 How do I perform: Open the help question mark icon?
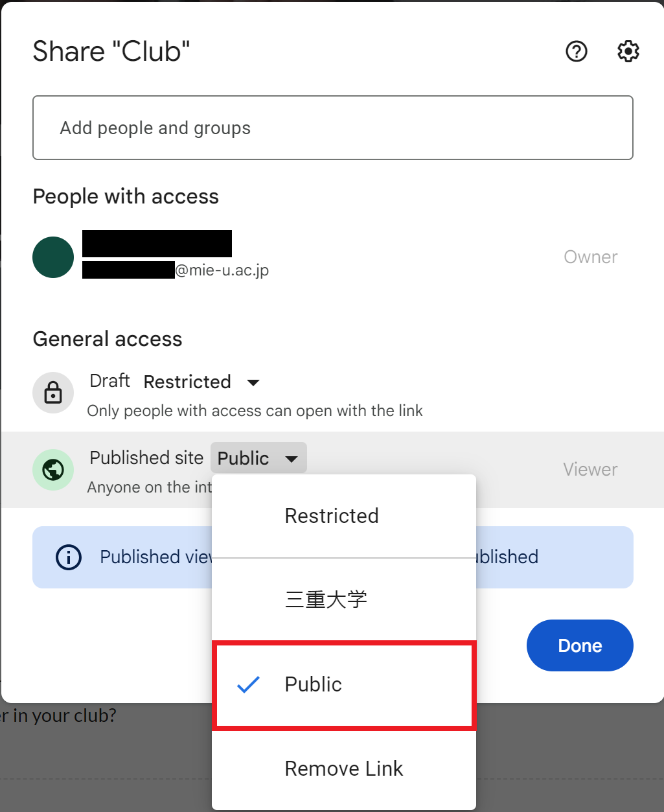click(576, 51)
